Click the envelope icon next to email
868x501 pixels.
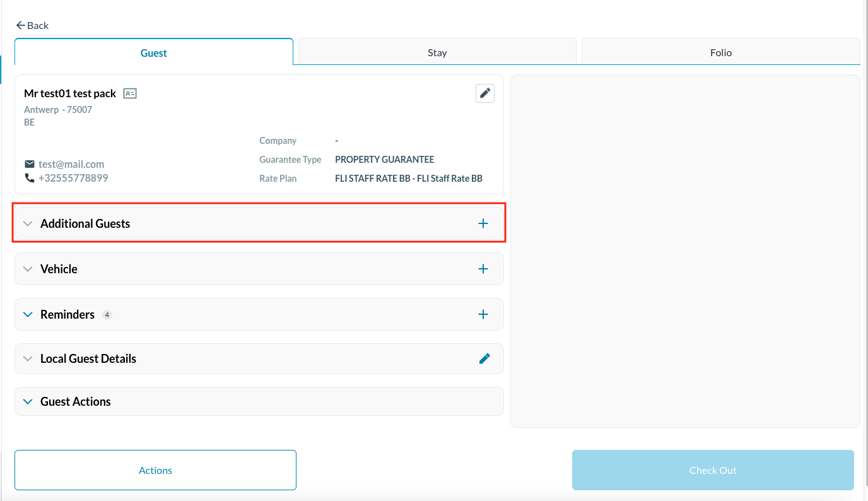30,164
